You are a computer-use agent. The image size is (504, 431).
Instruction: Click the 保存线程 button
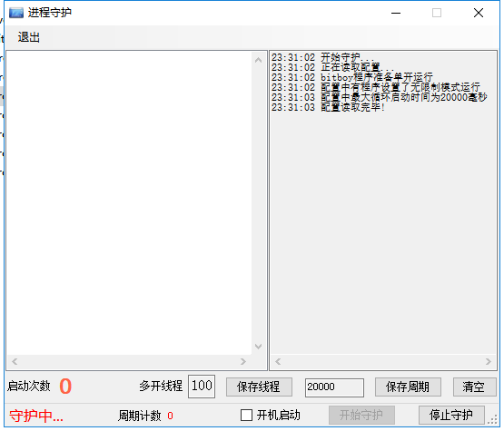click(x=259, y=387)
